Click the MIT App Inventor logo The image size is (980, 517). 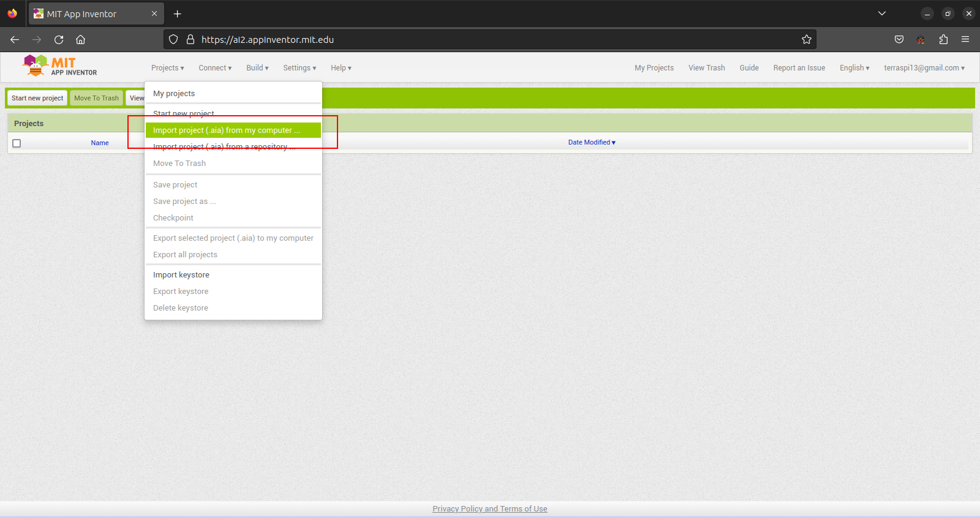59,66
